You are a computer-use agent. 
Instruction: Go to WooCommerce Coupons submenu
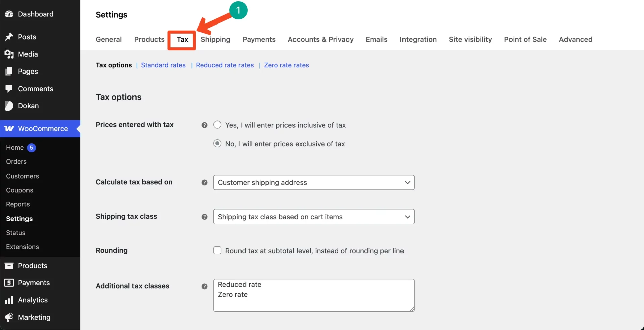coord(19,190)
